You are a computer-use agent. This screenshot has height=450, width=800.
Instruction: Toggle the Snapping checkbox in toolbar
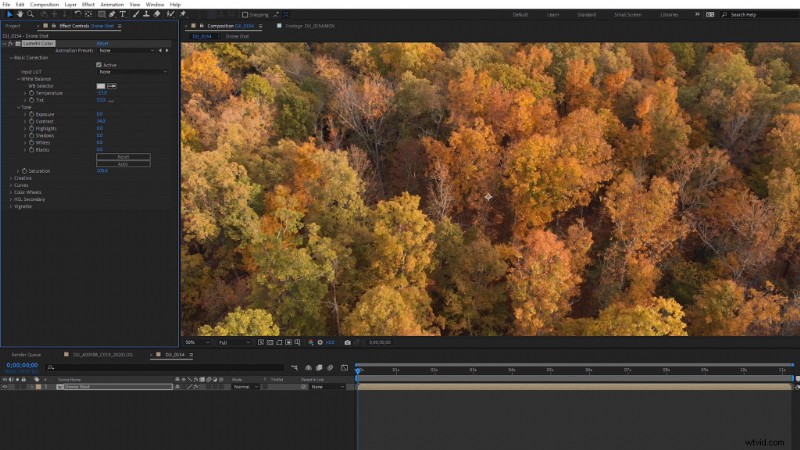click(x=245, y=15)
